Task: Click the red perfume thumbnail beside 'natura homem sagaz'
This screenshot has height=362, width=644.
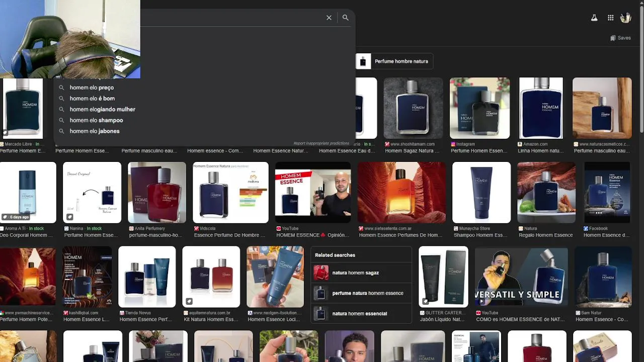Action: 321,273
